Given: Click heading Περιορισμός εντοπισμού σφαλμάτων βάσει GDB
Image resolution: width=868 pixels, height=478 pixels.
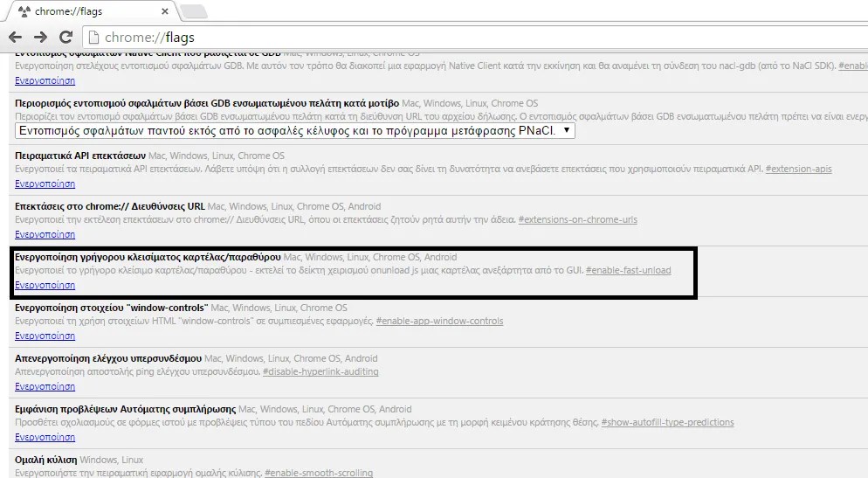Looking at the screenshot, I should coord(207,103).
